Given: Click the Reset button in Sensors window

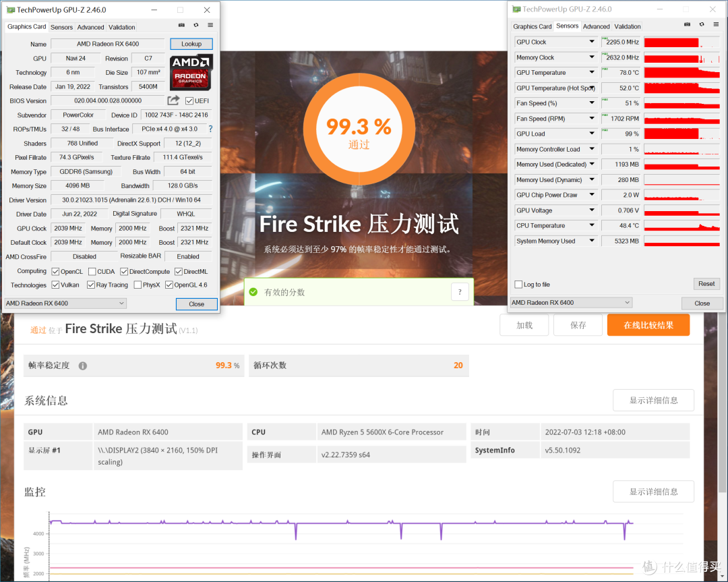Looking at the screenshot, I should 706,284.
